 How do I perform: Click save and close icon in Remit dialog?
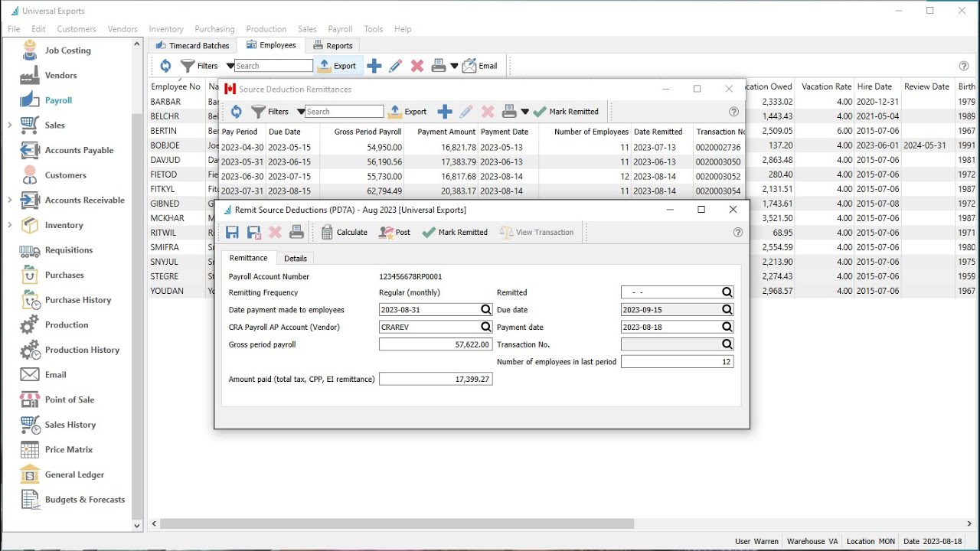coord(254,232)
